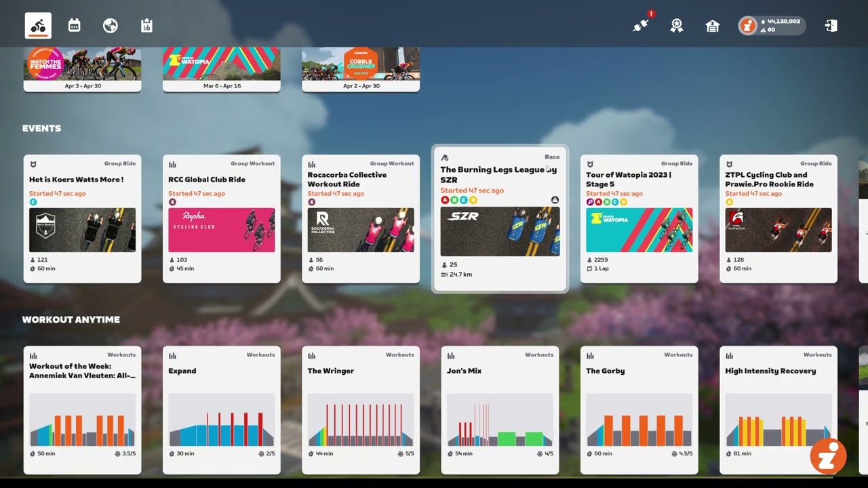This screenshot has height=488, width=868.
Task: Open the 'Jon's Mix' workout graph
Action: point(500,420)
